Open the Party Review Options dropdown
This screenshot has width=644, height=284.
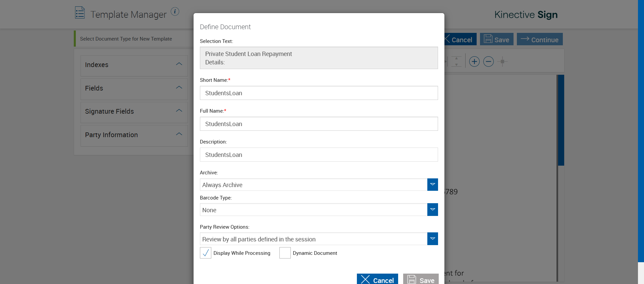point(432,239)
